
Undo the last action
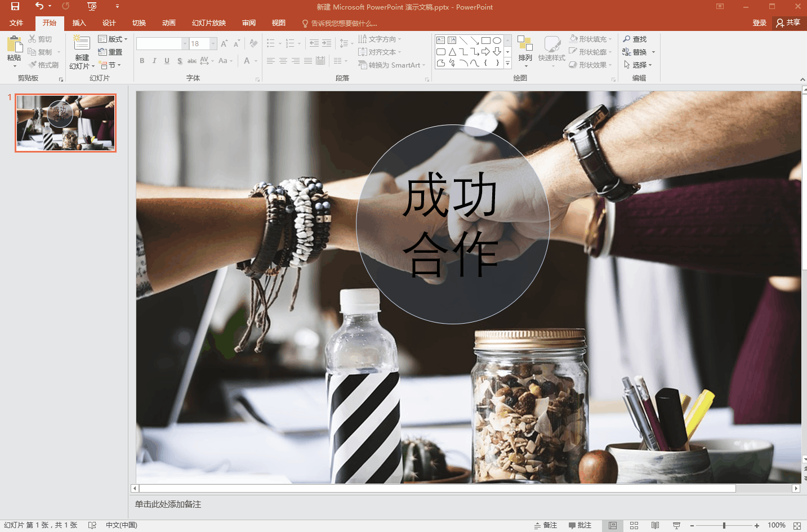tap(39, 7)
